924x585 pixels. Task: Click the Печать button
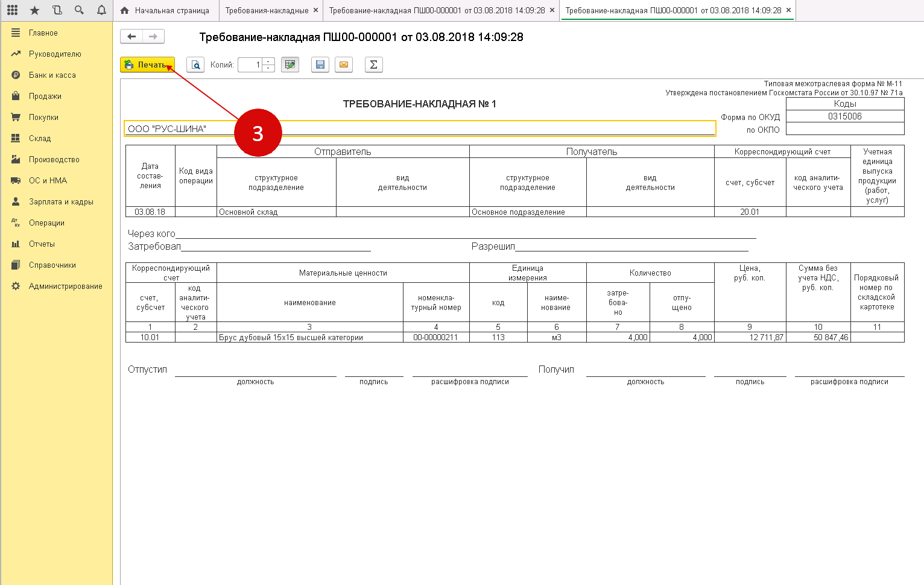(x=147, y=65)
